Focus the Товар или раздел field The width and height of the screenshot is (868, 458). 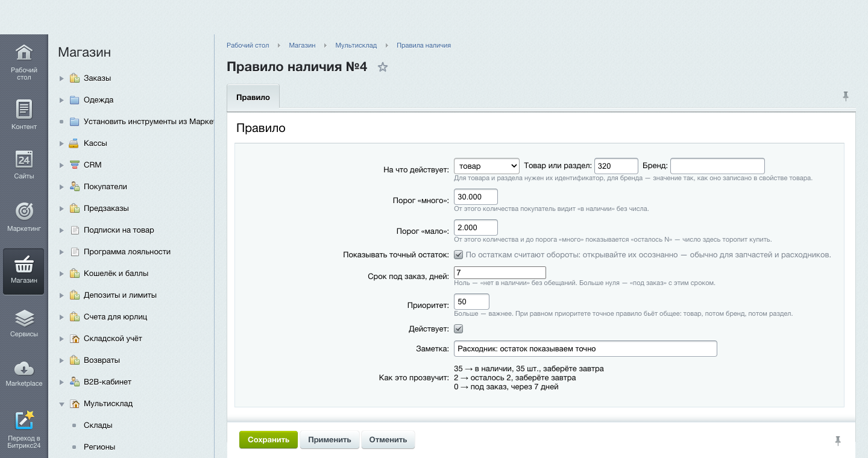(616, 166)
